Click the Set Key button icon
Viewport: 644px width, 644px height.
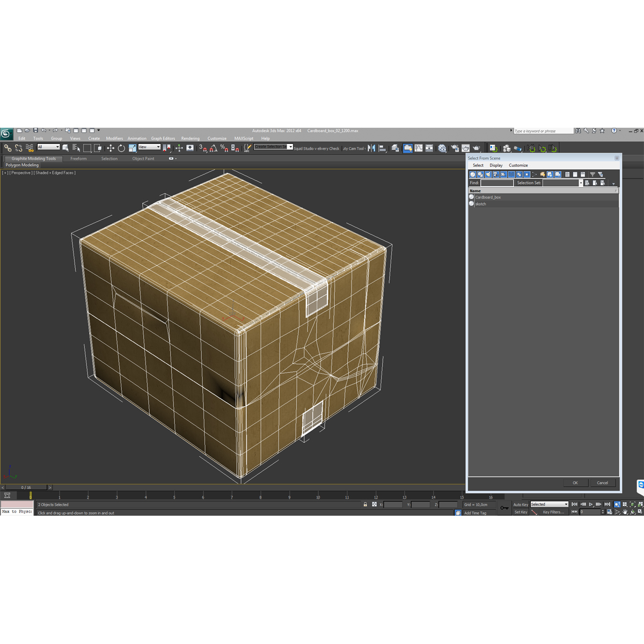pyautogui.click(x=521, y=511)
